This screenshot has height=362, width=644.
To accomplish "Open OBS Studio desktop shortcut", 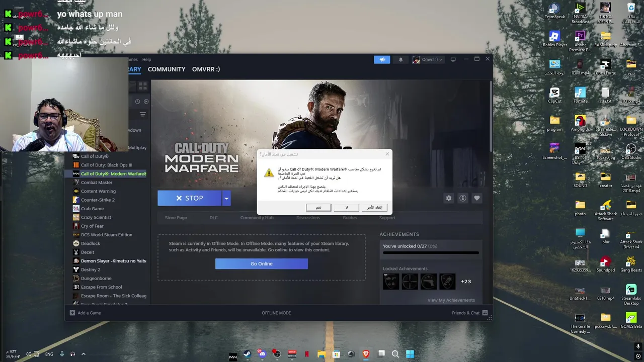I will pyautogui.click(x=631, y=151).
